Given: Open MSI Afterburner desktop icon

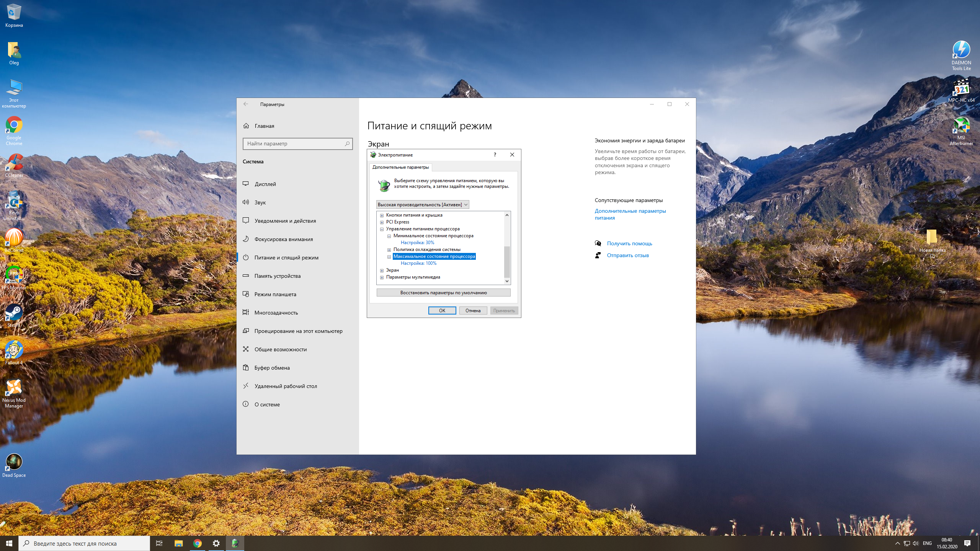Looking at the screenshot, I should click(961, 126).
